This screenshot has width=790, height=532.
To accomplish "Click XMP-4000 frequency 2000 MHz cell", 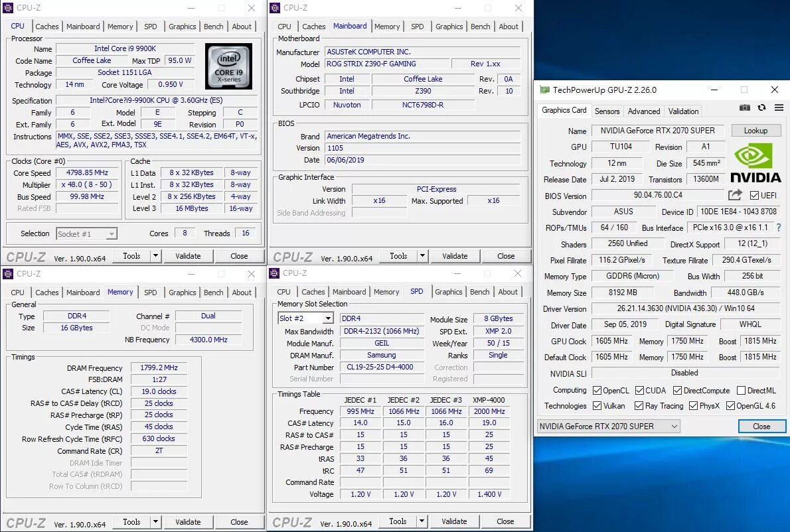I will [489, 411].
